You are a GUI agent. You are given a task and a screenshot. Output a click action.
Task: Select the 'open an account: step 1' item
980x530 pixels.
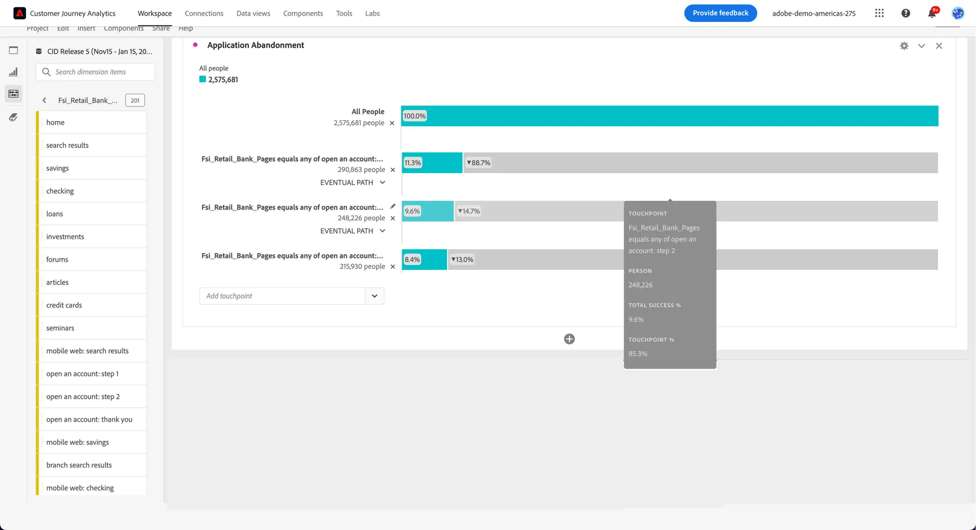[91, 374]
